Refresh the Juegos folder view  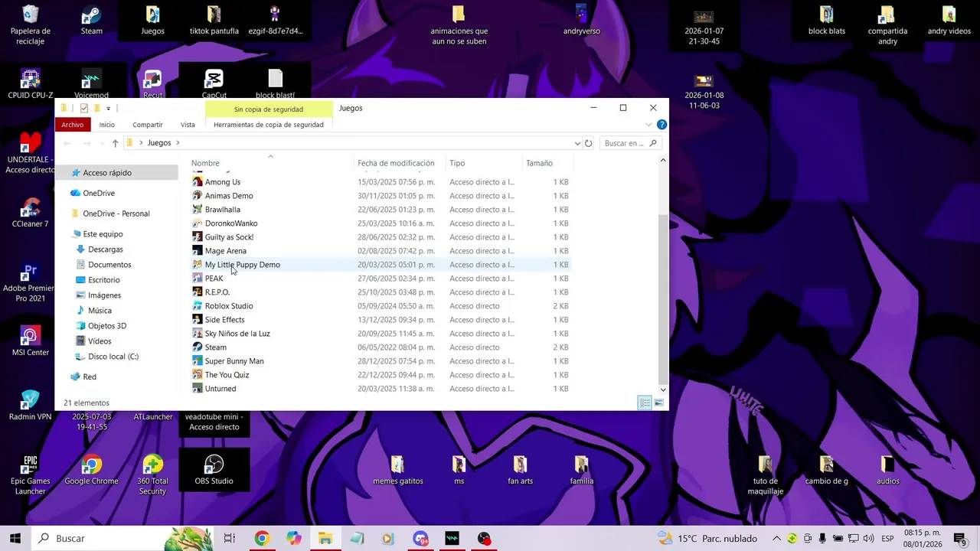(x=588, y=143)
